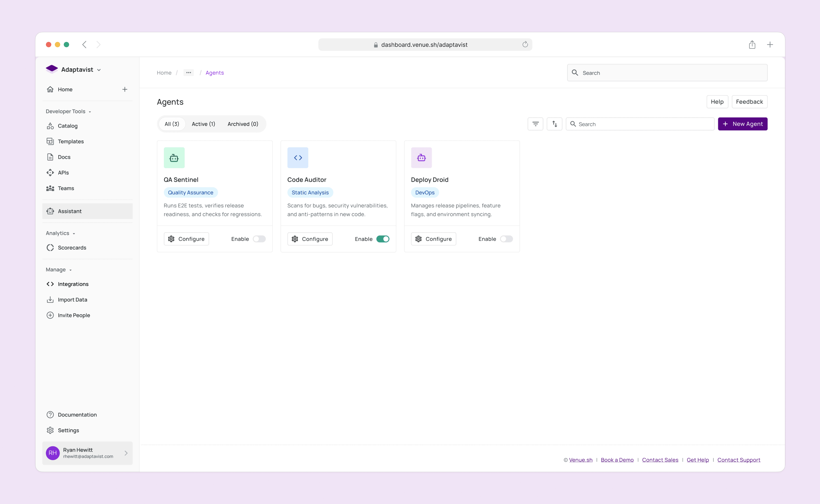
Task: Switch to the Active (1) tab
Action: tap(203, 124)
